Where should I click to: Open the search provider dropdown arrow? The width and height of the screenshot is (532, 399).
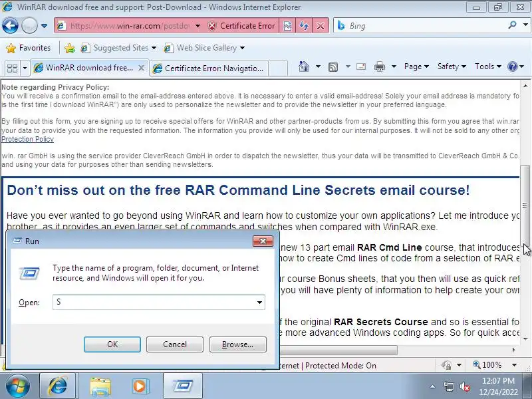point(525,25)
